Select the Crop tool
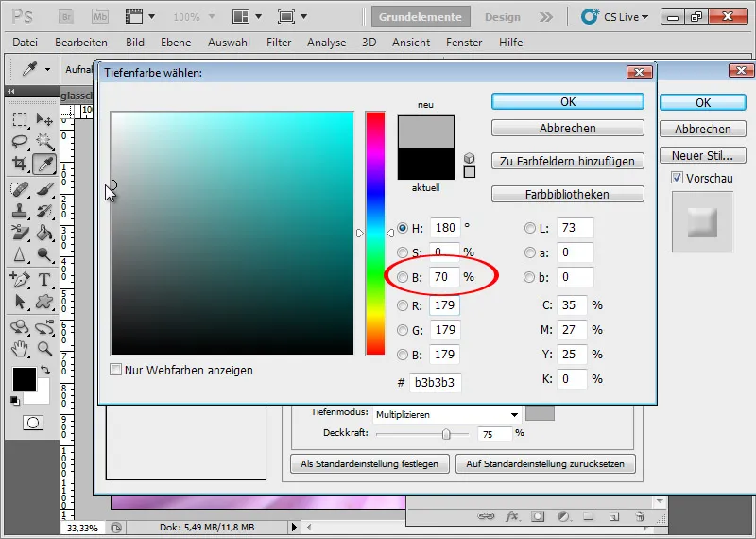The height and width of the screenshot is (539, 756). (x=20, y=164)
